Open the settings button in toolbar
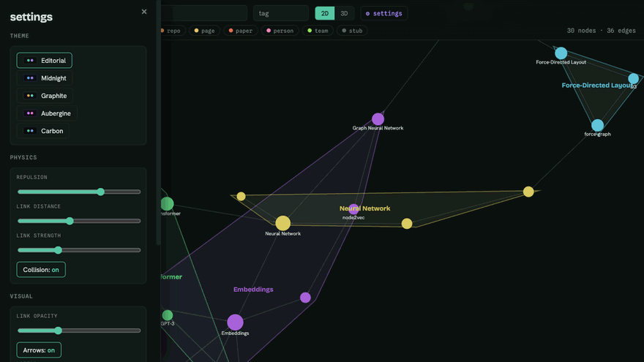Image resolution: width=644 pixels, height=362 pixels. tap(384, 13)
